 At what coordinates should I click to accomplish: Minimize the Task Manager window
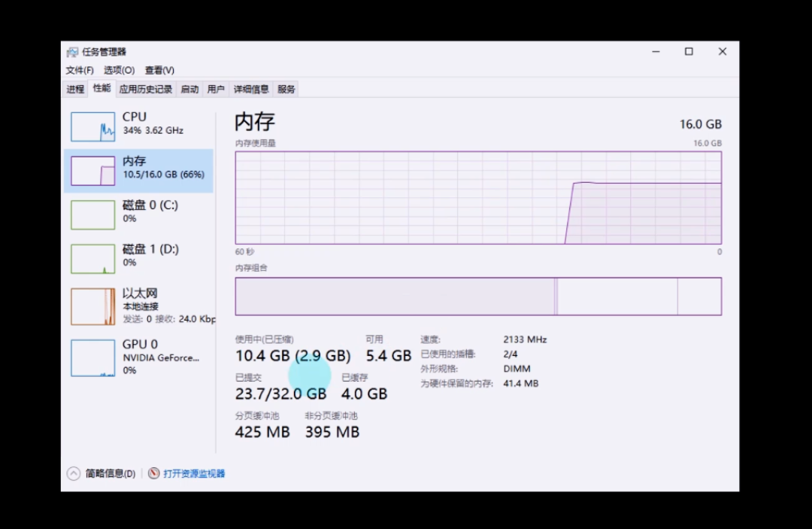tap(656, 51)
